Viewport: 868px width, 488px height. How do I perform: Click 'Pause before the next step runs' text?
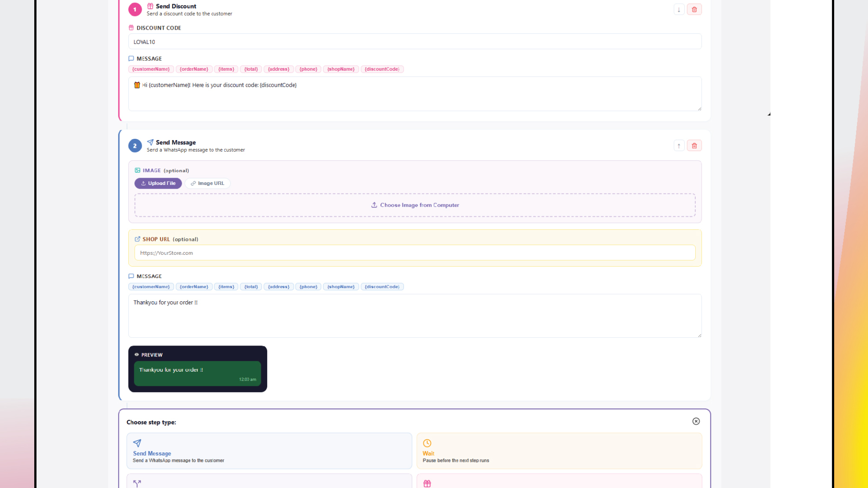click(x=455, y=461)
